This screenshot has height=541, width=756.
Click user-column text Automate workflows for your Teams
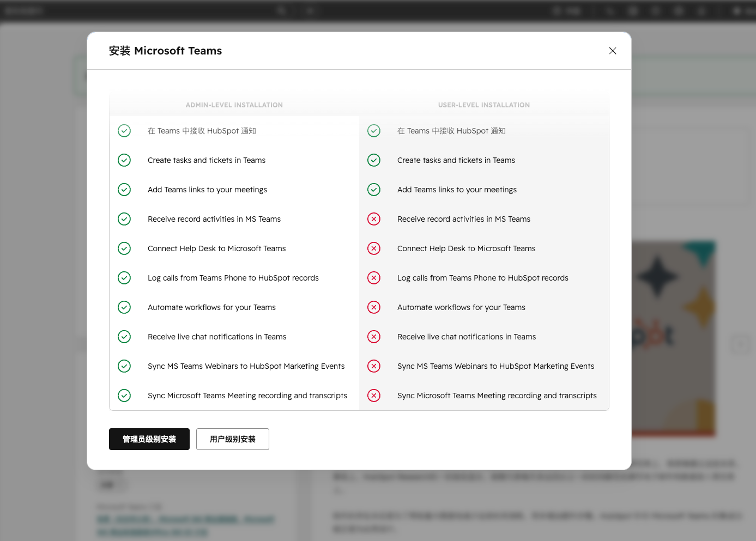[x=461, y=307]
